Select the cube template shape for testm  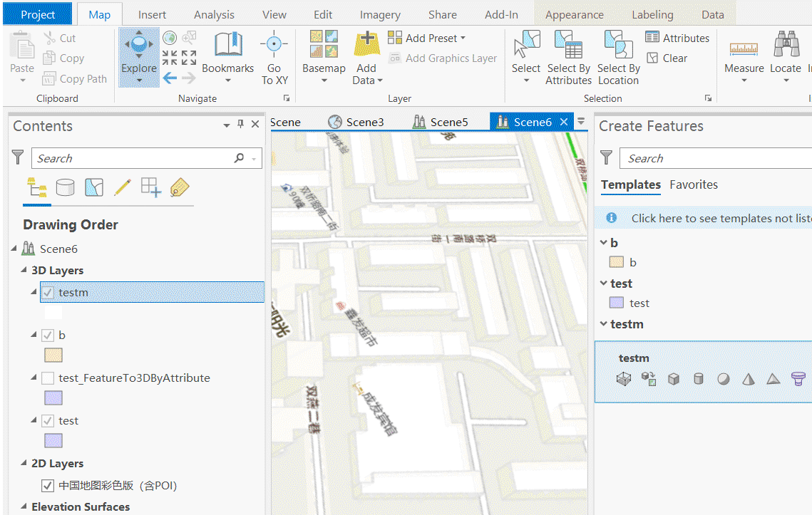[x=674, y=378]
